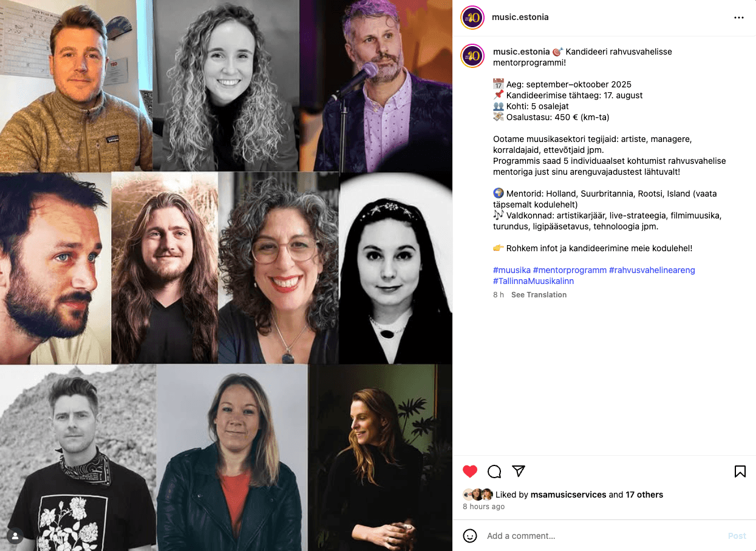View the 17 others likes list
Image resolution: width=756 pixels, height=551 pixels.
click(x=644, y=495)
